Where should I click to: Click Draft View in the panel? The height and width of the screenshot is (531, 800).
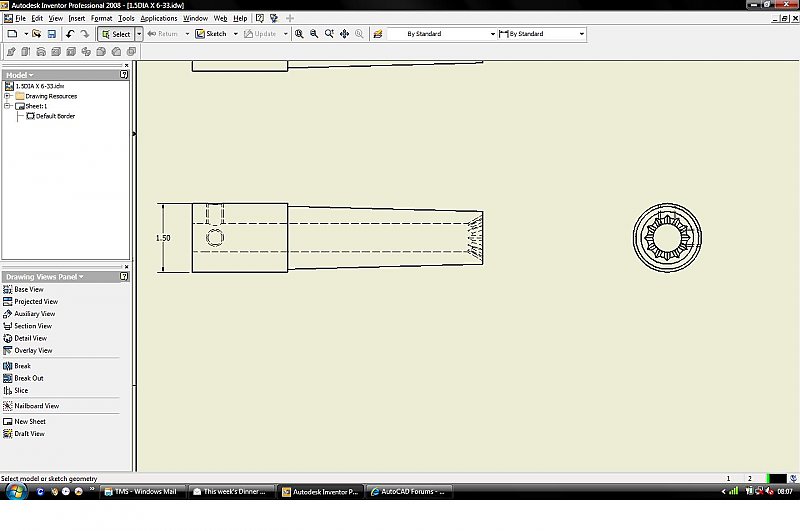(x=29, y=434)
